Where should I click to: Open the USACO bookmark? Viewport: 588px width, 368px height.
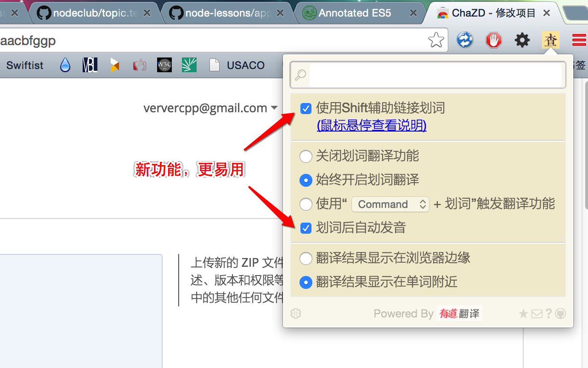pyautogui.click(x=237, y=65)
